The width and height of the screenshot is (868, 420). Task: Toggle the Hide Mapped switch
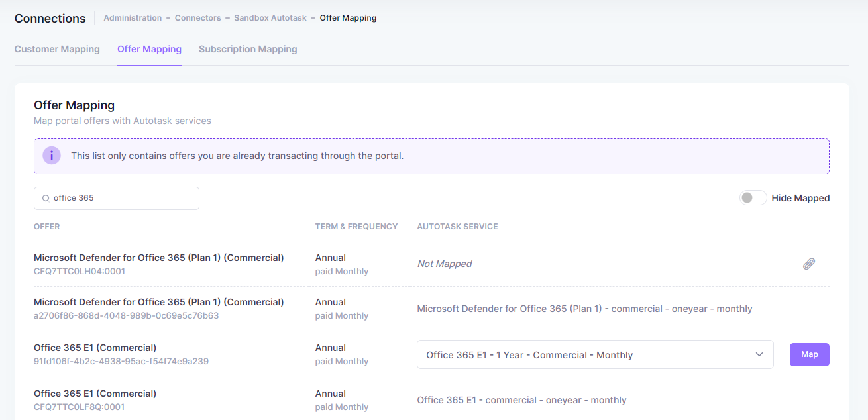click(x=753, y=198)
